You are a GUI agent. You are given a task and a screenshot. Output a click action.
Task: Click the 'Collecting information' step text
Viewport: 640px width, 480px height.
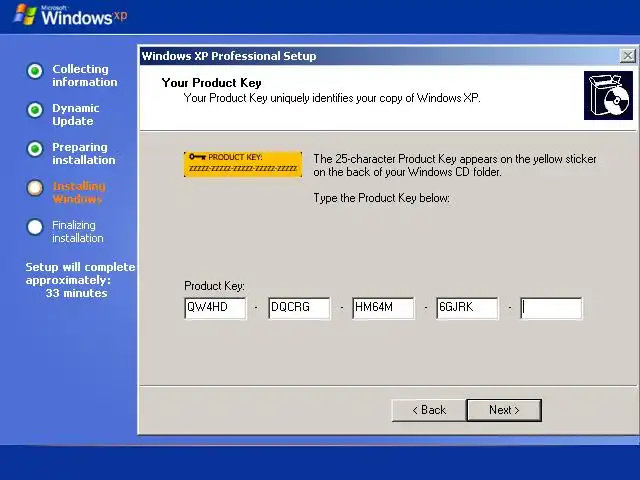(84, 76)
